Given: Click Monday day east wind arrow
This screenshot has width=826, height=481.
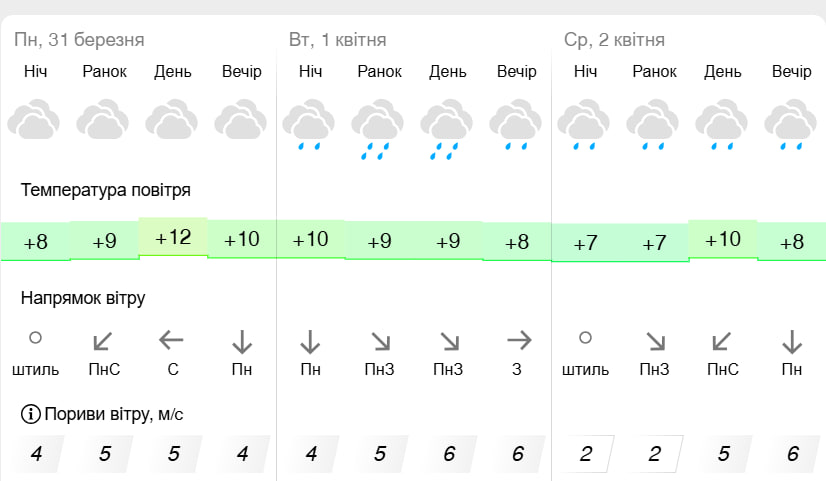Looking at the screenshot, I should tap(172, 340).
